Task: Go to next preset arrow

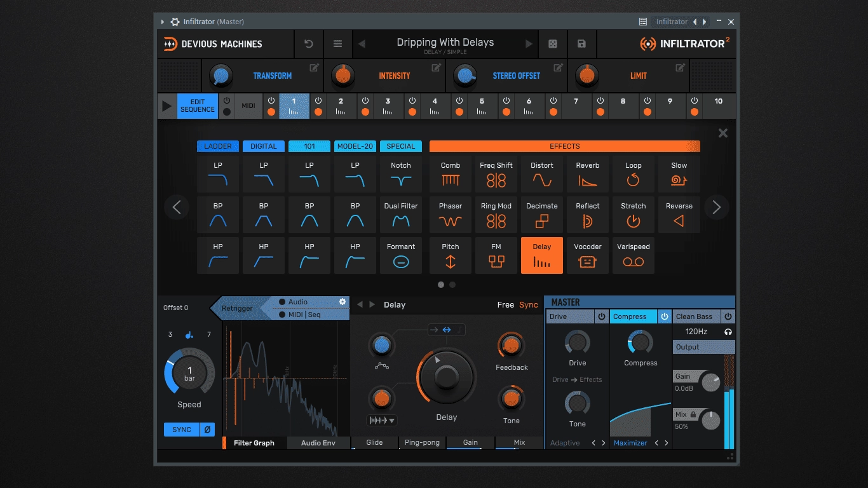Action: (529, 44)
